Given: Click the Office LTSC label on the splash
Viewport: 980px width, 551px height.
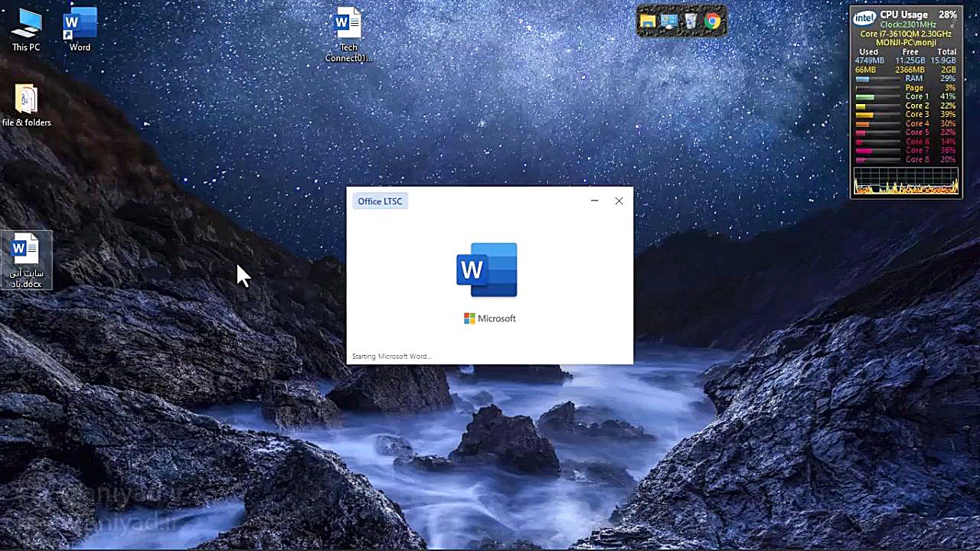Looking at the screenshot, I should (x=380, y=201).
